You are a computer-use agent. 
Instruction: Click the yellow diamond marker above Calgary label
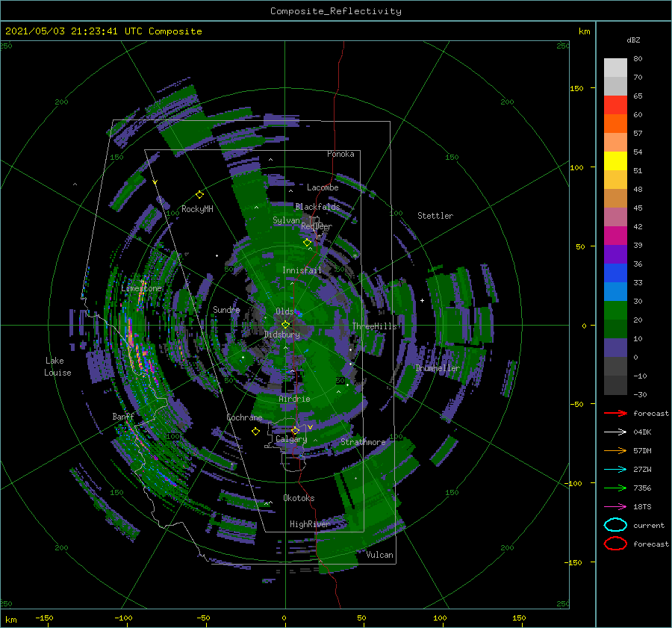295,430
